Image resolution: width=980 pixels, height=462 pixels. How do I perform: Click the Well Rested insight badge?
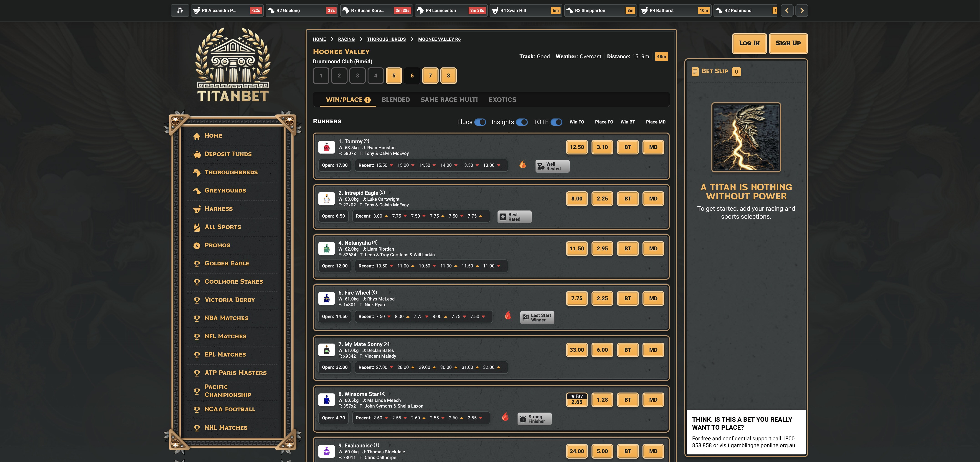552,166
